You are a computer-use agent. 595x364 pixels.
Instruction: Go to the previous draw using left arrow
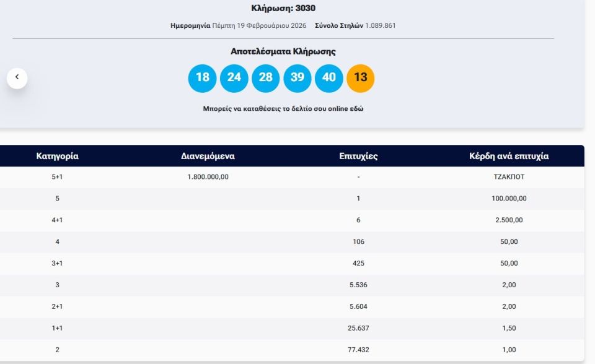[17, 77]
